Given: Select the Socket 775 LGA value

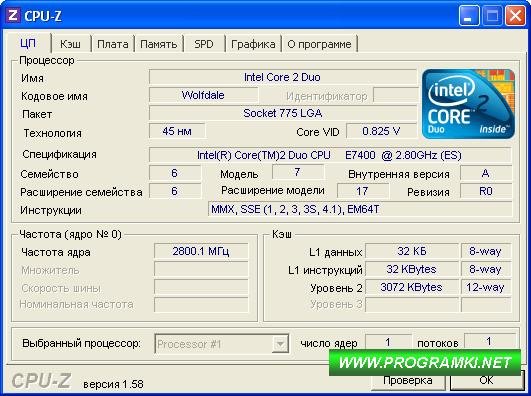Looking at the screenshot, I should (282, 113).
